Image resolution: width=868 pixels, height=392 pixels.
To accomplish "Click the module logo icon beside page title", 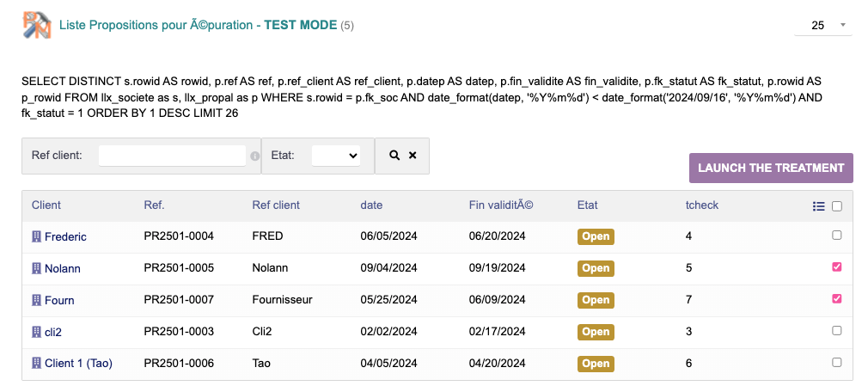I will 37,25.
